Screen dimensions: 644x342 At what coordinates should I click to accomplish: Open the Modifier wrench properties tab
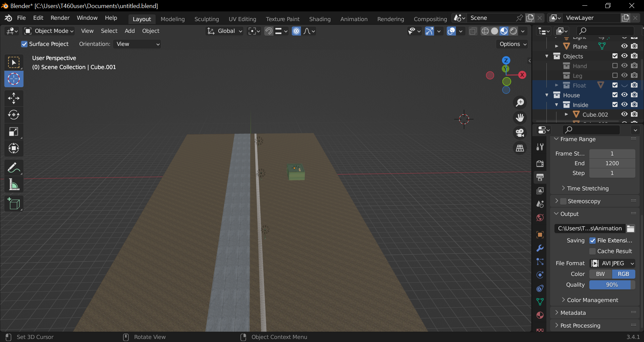[x=540, y=248]
